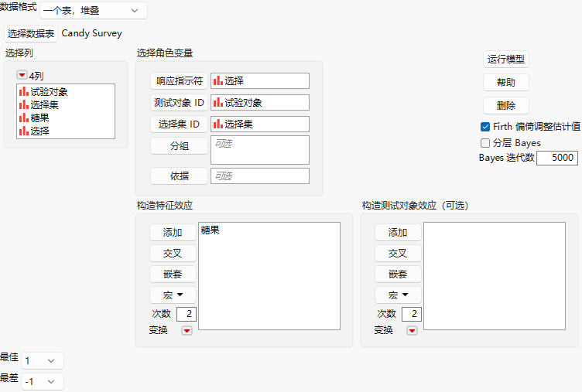
Task: Click the 帮助 button
Action: click(506, 82)
